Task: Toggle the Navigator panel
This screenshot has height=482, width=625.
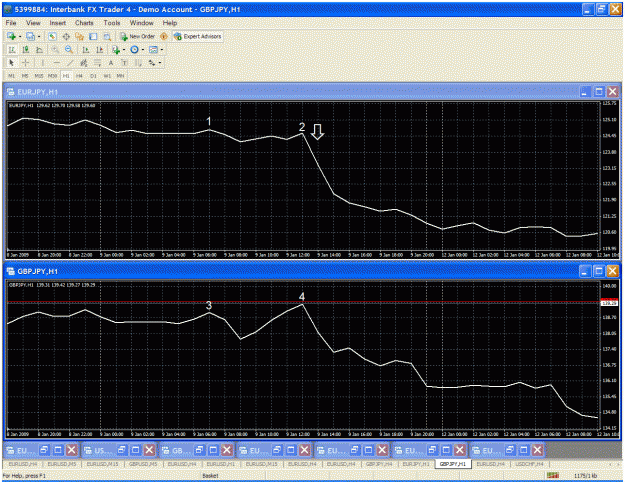Action: (x=79, y=37)
